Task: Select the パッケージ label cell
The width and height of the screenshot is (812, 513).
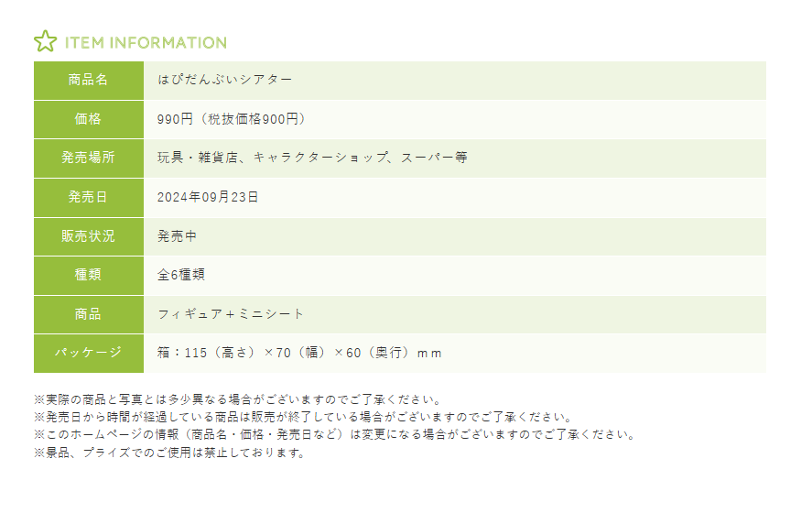Action: pos(89,354)
